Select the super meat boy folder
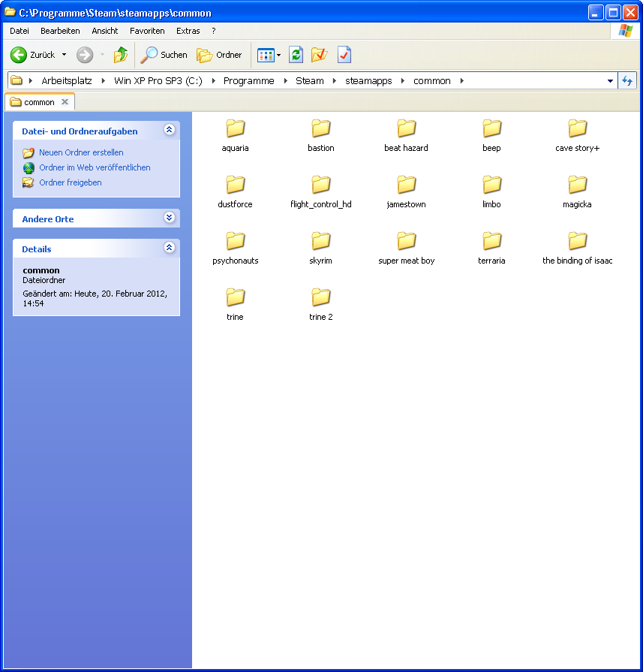 click(x=406, y=248)
